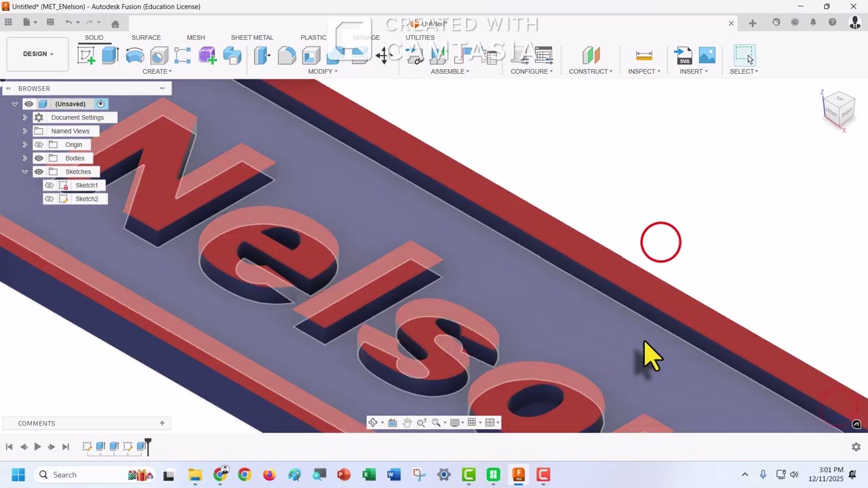Expand the Document Settings node

25,117
